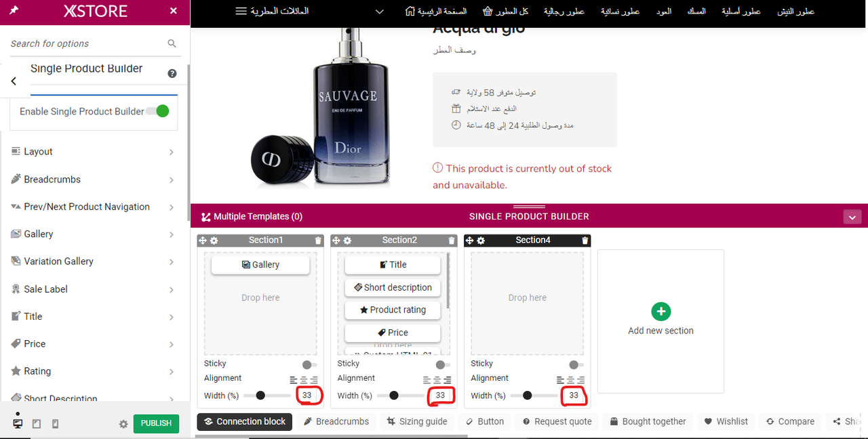
Task: Click the pin icon in XSTORE header
Action: [14, 11]
